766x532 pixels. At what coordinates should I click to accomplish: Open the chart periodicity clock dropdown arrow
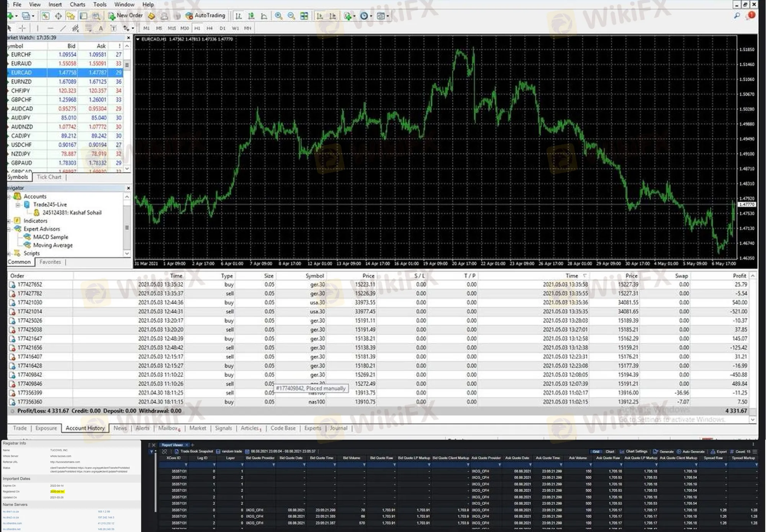click(371, 16)
